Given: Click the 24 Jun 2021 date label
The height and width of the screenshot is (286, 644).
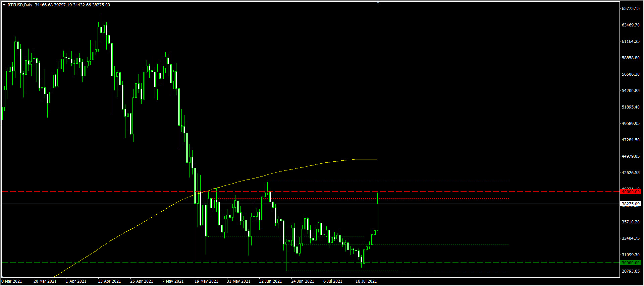Looking at the screenshot, I should 303,281.
